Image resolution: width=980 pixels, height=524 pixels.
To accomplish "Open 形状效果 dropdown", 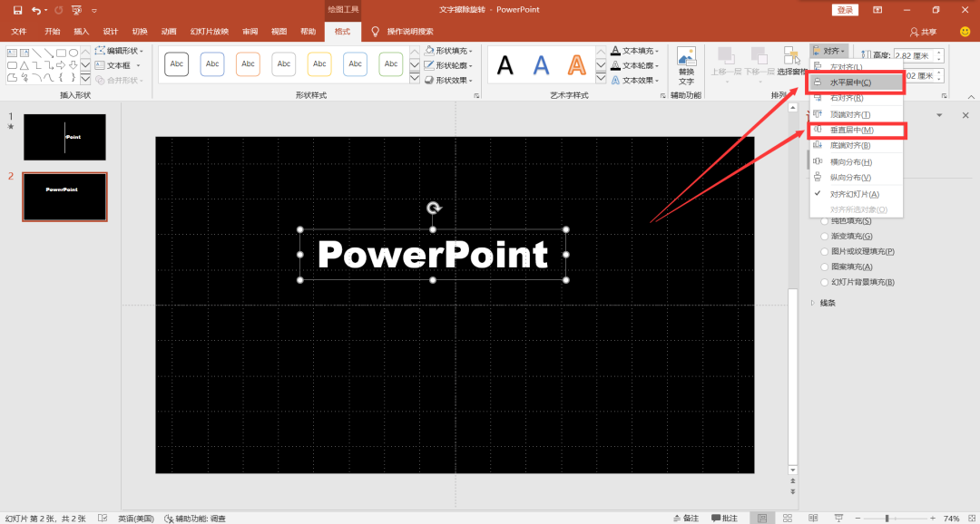I will pos(448,80).
